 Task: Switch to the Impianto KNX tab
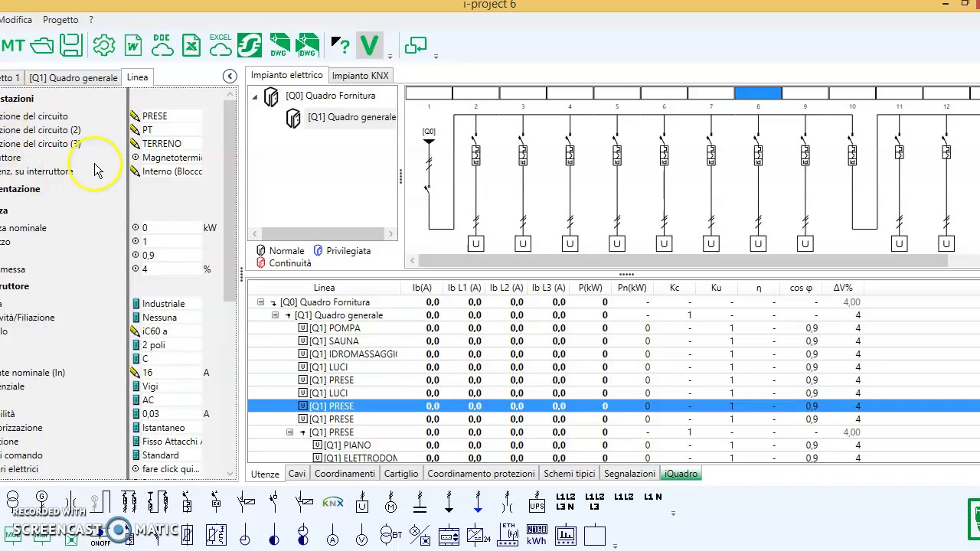[360, 76]
